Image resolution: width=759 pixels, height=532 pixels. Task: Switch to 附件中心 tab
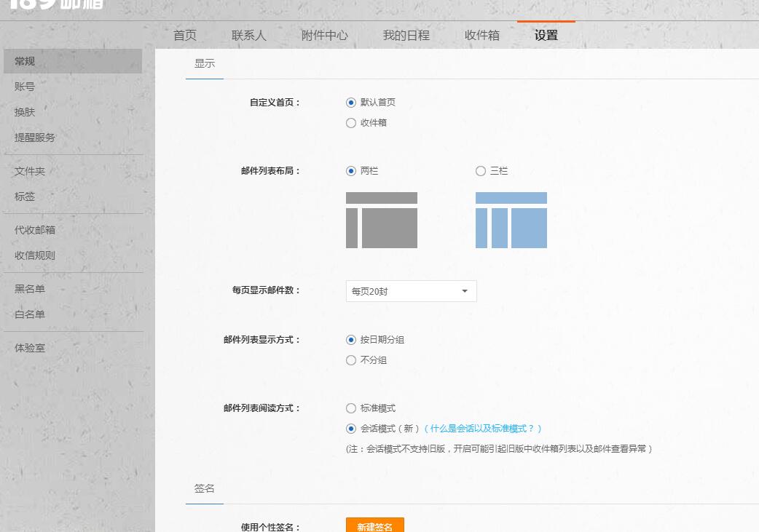coord(325,35)
